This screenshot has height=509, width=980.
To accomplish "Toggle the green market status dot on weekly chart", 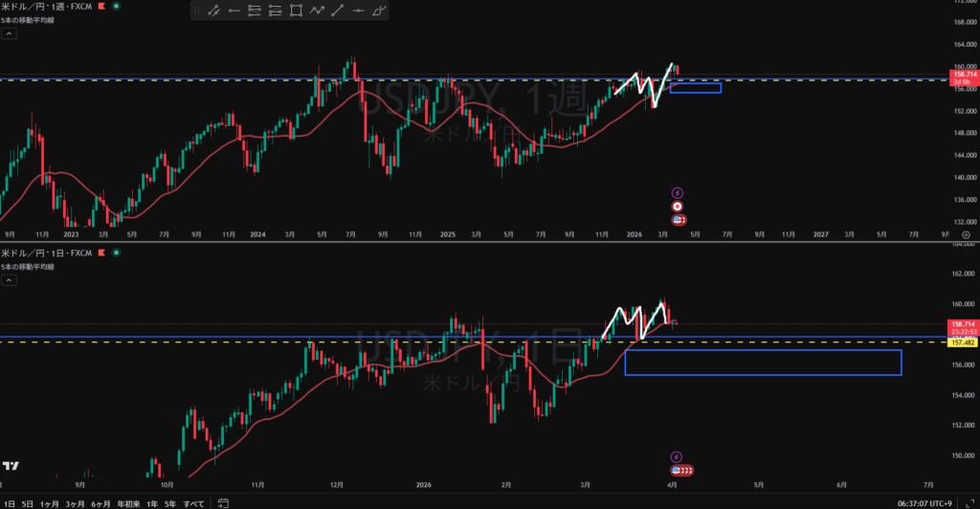I will [x=116, y=6].
